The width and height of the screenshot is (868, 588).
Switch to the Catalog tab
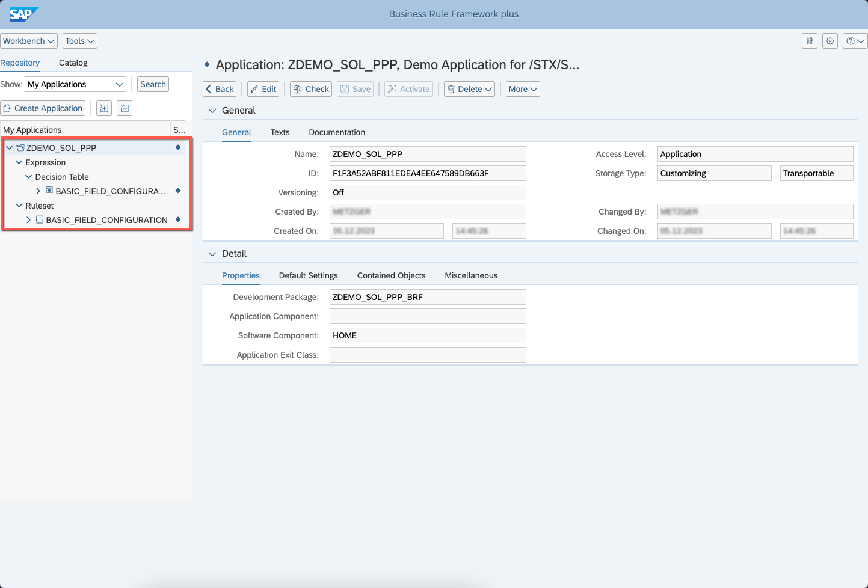73,63
